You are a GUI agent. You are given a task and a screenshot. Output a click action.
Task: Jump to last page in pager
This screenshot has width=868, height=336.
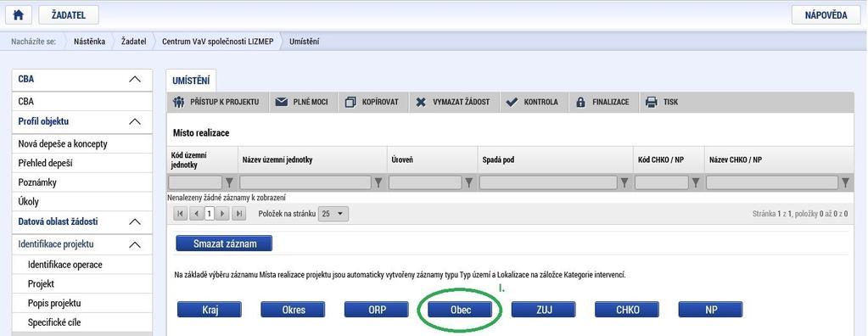(x=238, y=213)
